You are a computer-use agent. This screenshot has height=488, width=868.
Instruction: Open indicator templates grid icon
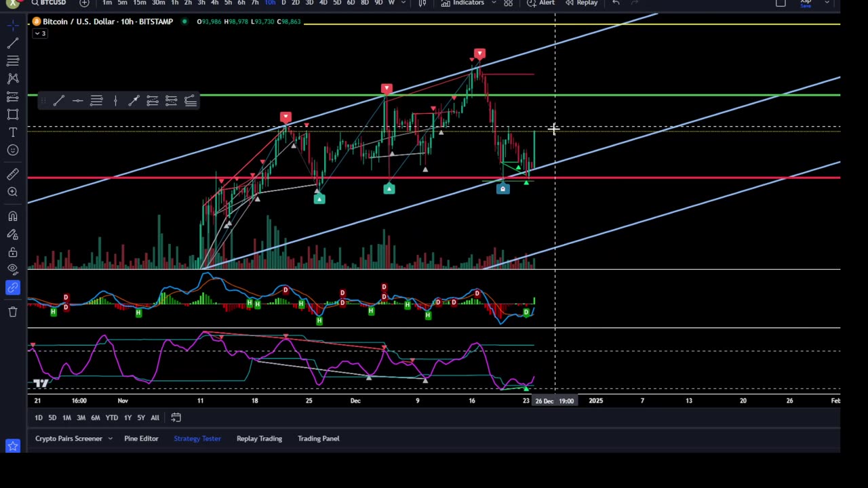coord(508,3)
